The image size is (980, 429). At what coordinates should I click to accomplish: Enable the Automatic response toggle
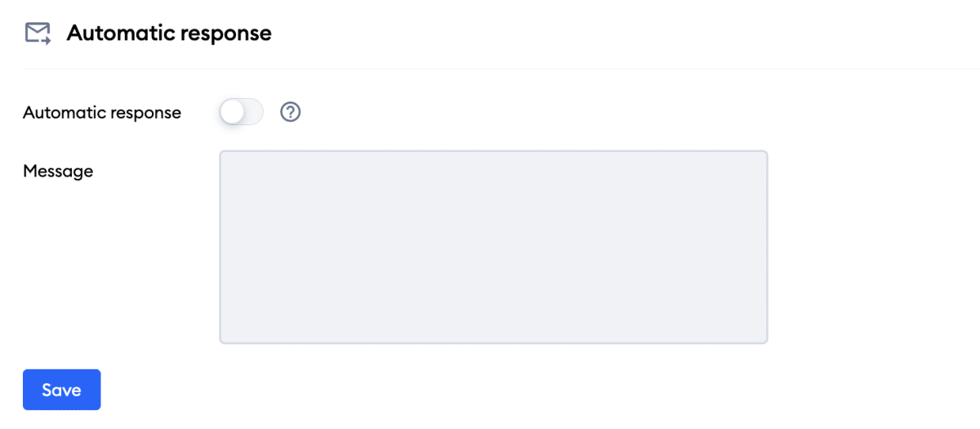[241, 112]
